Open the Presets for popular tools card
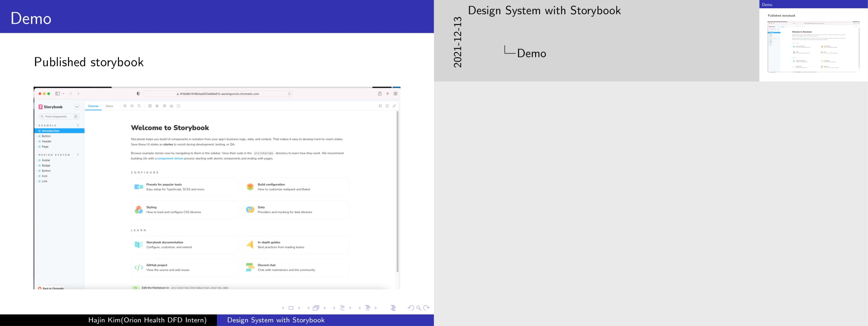This screenshot has height=326, width=868. coord(184,187)
